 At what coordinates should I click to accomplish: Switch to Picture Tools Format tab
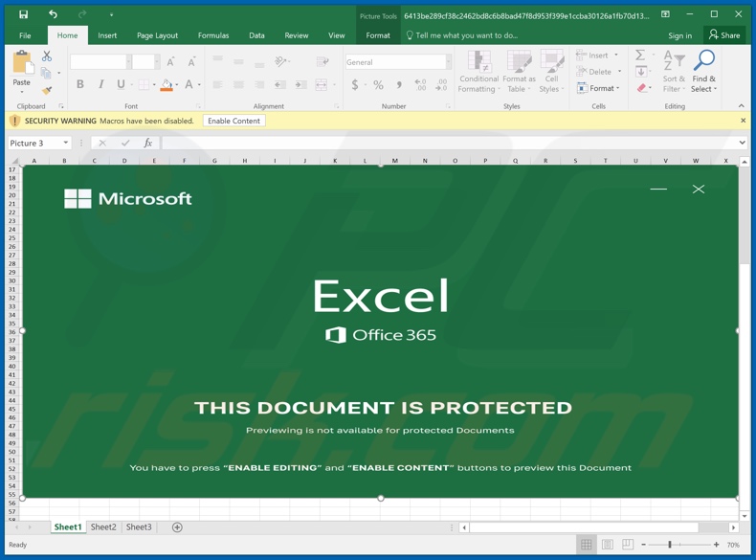point(377,35)
